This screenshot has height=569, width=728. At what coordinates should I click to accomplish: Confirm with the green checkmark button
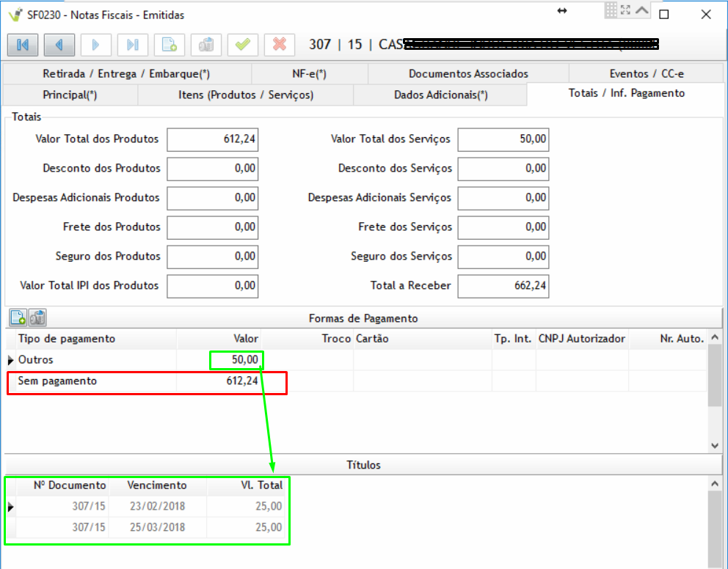(x=243, y=45)
